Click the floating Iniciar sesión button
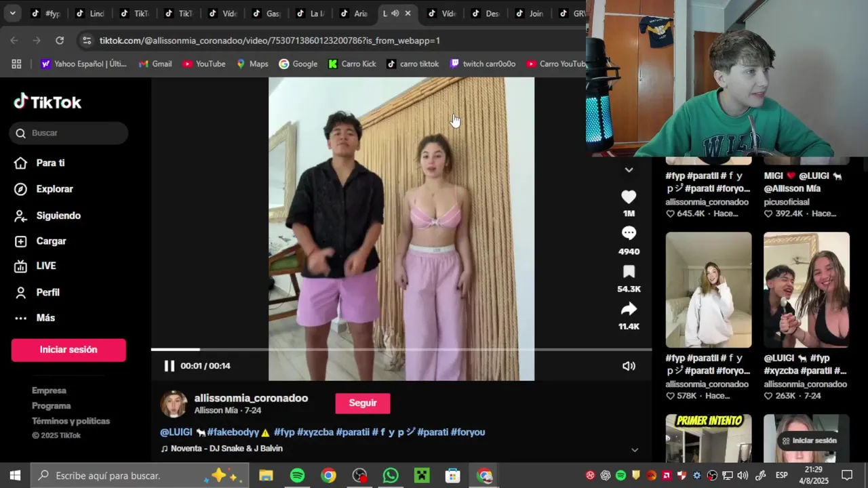Viewport: 868px width, 488px height. point(808,441)
